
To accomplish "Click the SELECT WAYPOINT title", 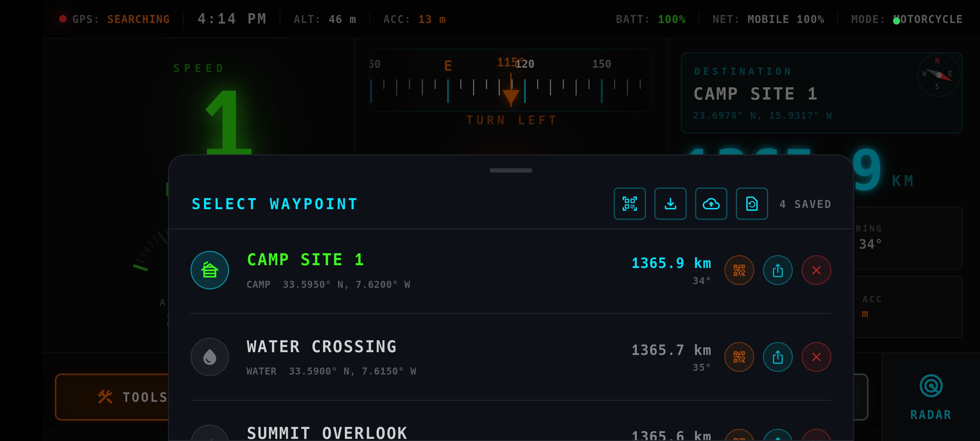I will 274,204.
